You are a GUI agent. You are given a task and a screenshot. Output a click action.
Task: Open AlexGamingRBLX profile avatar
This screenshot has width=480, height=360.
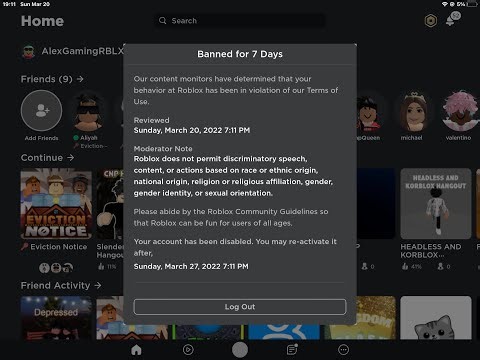tap(29, 52)
